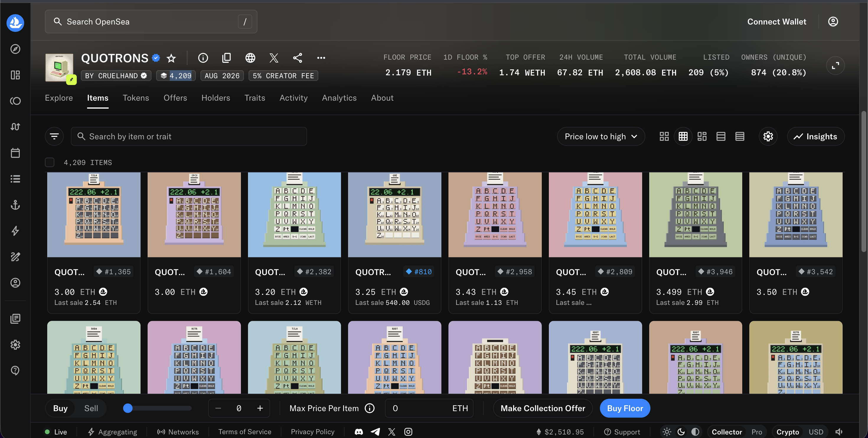Click Connect Wallet

[777, 22]
